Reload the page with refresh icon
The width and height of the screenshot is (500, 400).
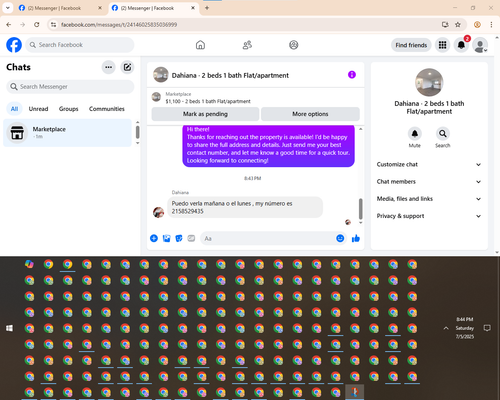tap(37, 25)
